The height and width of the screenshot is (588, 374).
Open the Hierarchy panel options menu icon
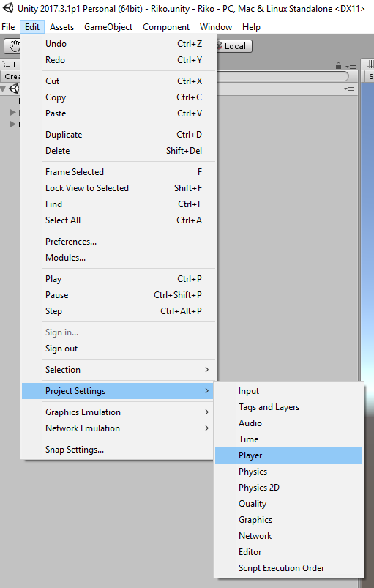(x=351, y=67)
